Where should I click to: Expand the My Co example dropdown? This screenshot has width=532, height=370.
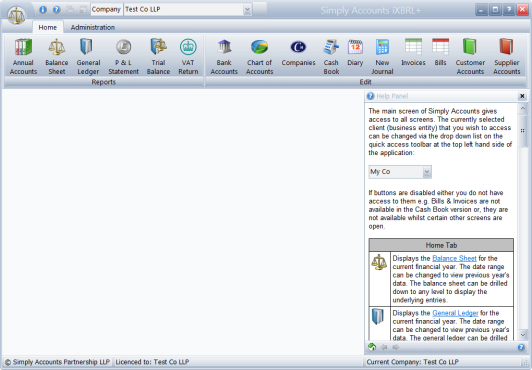(427, 172)
